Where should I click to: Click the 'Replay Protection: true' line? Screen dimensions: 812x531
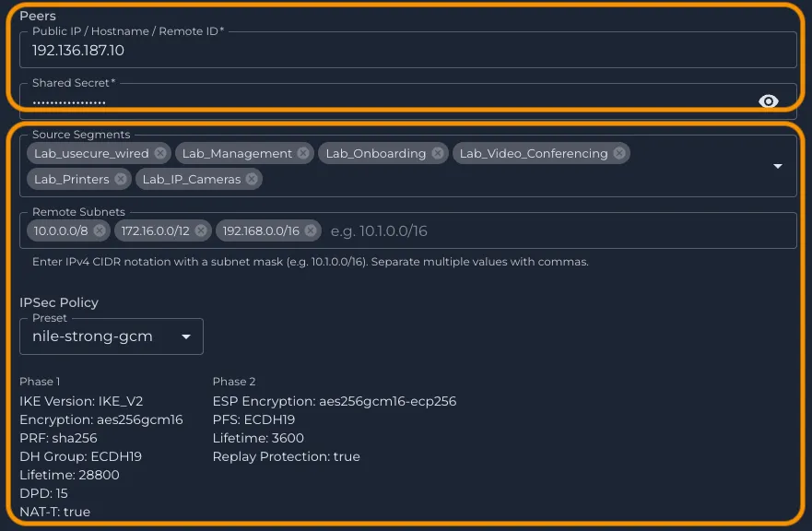[x=287, y=456]
